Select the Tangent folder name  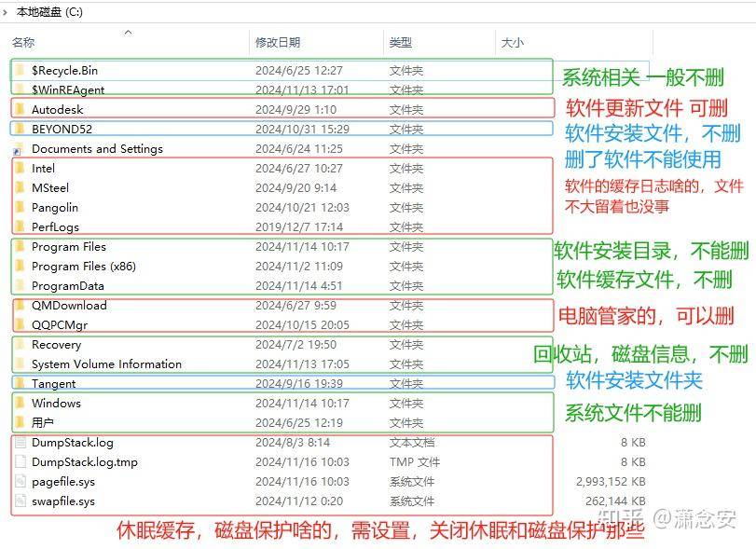[53, 384]
